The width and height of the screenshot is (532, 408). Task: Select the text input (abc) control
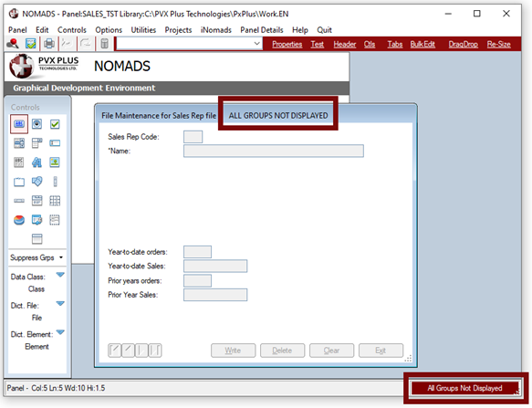(19, 124)
